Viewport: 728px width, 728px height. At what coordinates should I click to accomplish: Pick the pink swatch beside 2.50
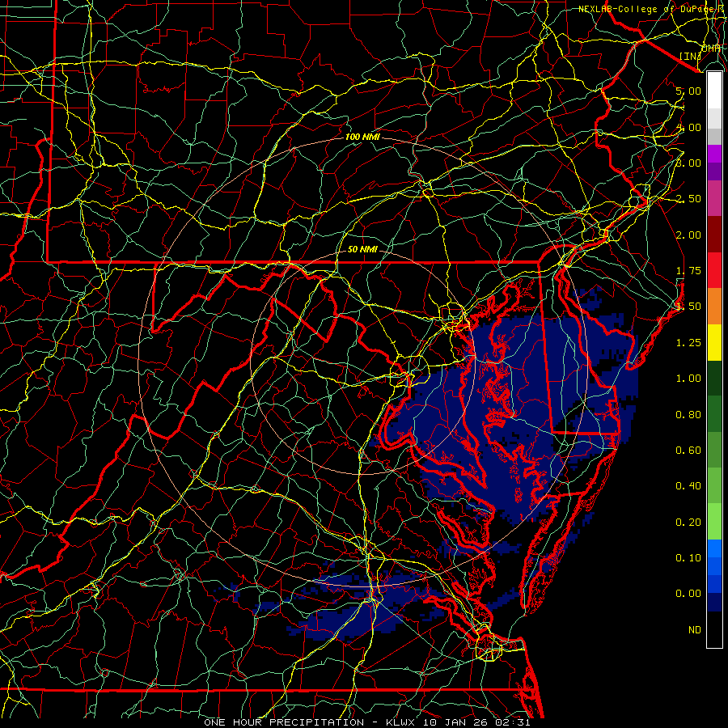click(x=714, y=198)
